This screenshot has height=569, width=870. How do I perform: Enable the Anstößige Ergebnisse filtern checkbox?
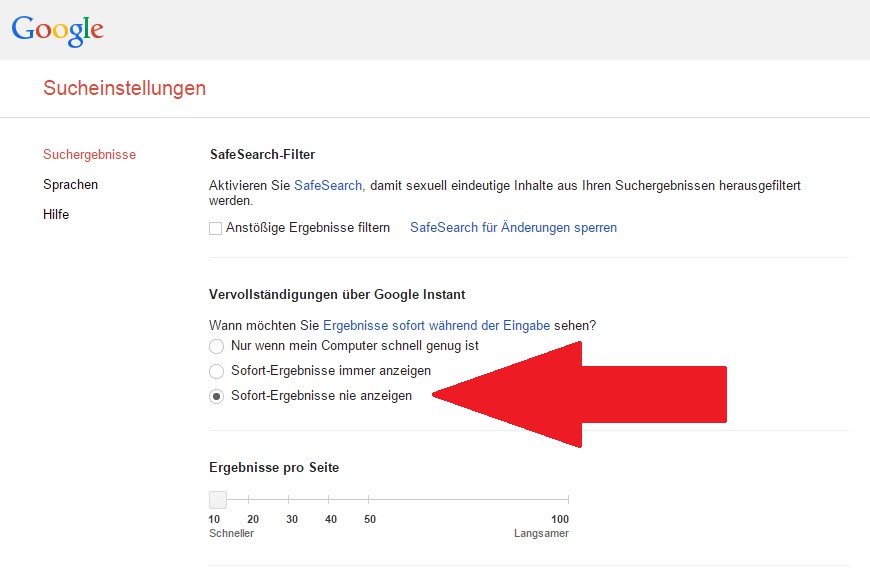pyautogui.click(x=215, y=228)
